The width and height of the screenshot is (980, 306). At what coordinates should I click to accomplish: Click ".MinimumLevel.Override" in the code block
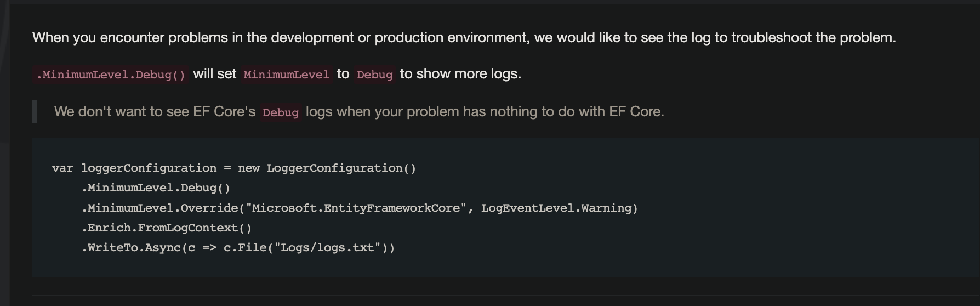[x=159, y=208]
